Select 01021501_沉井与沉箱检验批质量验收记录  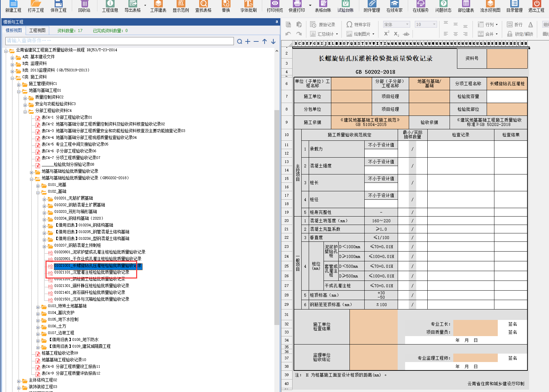[92, 299]
